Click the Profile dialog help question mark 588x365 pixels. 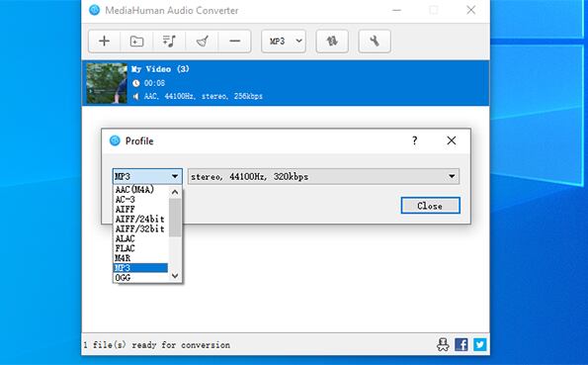point(414,140)
